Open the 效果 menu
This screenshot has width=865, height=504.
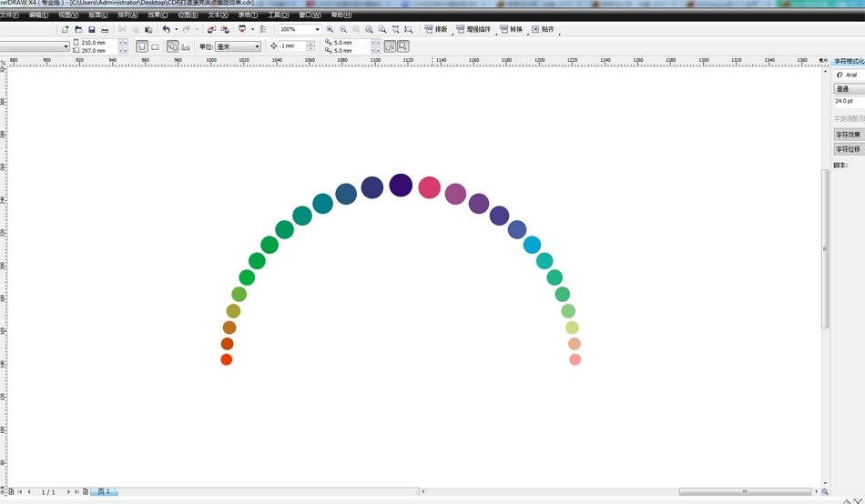click(158, 15)
